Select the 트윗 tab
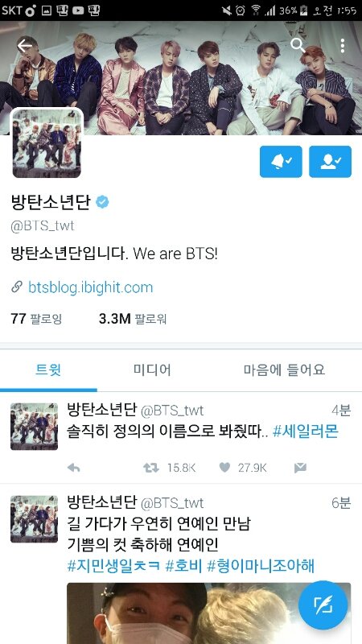 click(48, 370)
